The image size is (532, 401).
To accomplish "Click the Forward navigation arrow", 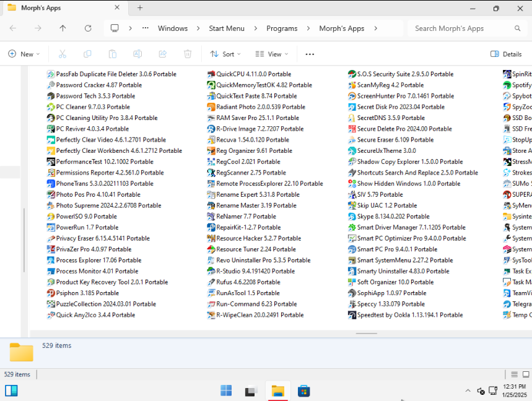I will click(38, 28).
